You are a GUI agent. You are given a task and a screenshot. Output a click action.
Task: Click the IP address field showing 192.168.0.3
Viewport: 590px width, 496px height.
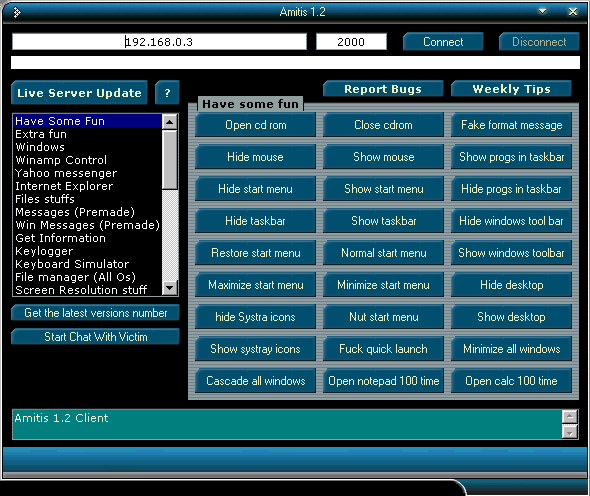tap(159, 42)
